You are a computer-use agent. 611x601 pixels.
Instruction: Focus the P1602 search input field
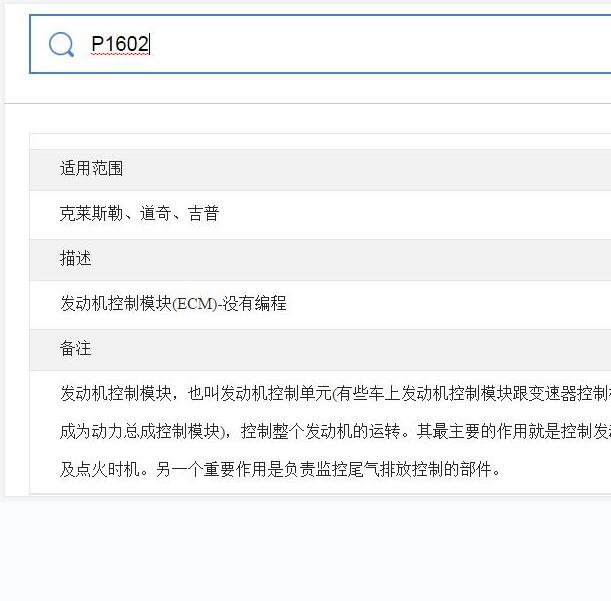[320, 44]
